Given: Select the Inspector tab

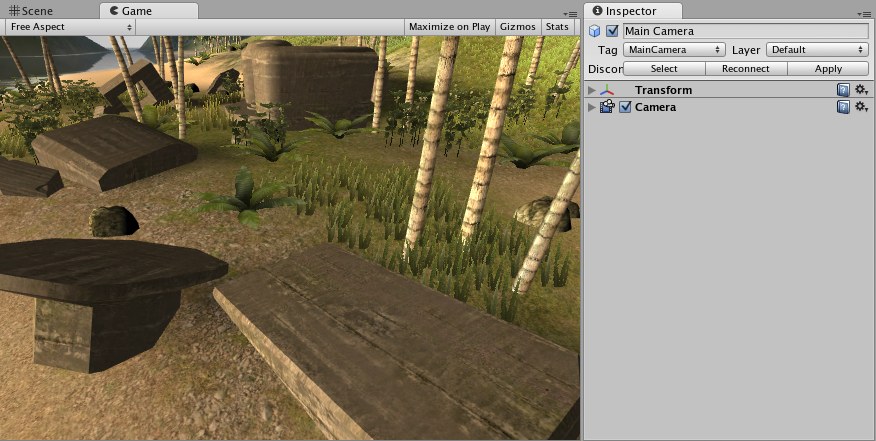Looking at the screenshot, I should tap(633, 11).
